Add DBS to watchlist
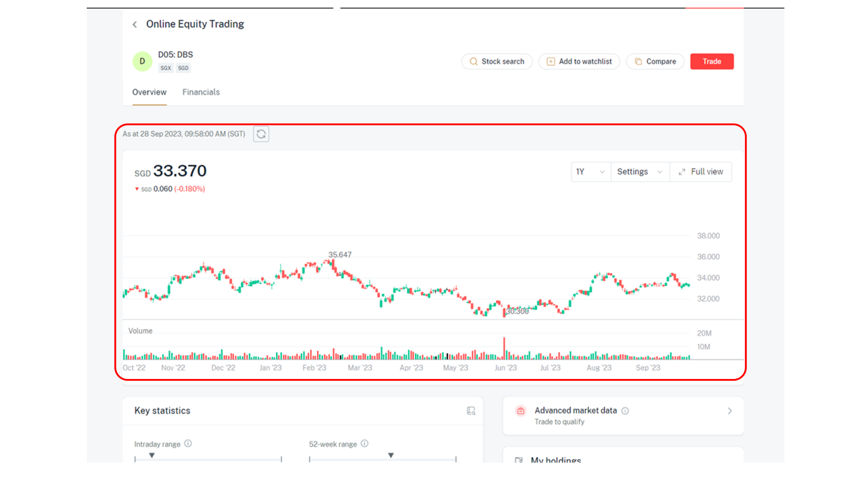868x500 pixels. (x=579, y=61)
